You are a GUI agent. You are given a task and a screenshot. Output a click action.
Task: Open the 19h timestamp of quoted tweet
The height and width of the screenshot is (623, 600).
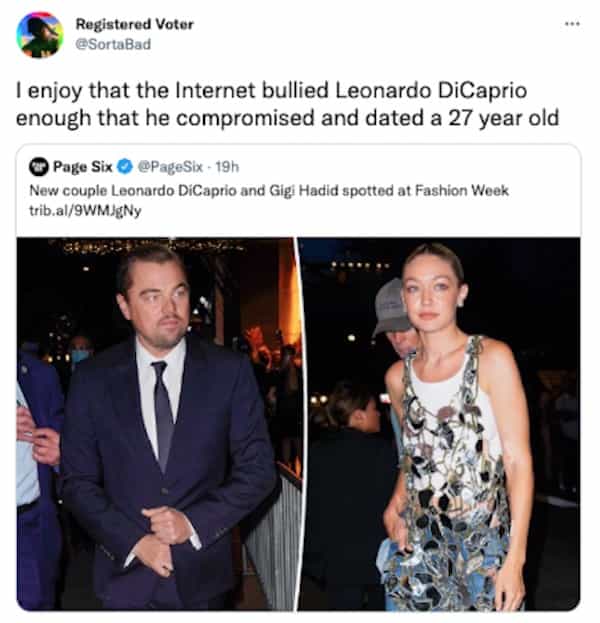[x=227, y=167]
